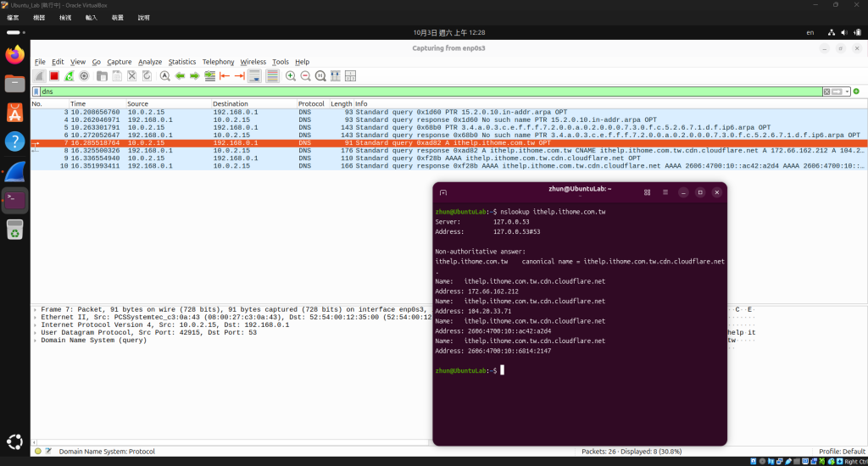Apply the display filter arrow
The width and height of the screenshot is (868, 466).
837,92
